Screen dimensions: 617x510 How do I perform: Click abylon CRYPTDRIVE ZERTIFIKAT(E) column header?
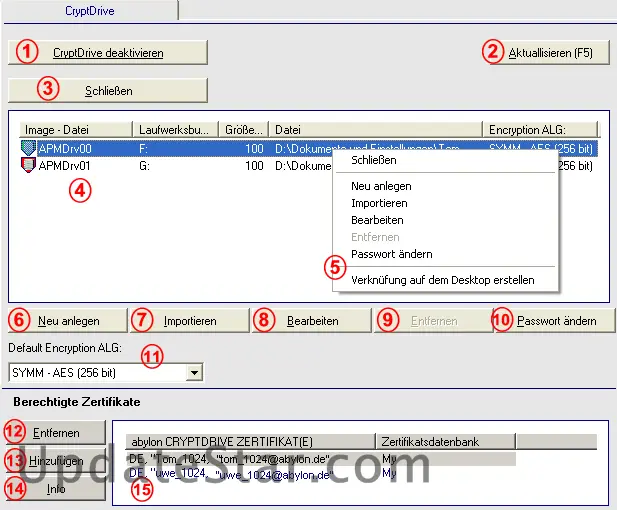click(250, 442)
